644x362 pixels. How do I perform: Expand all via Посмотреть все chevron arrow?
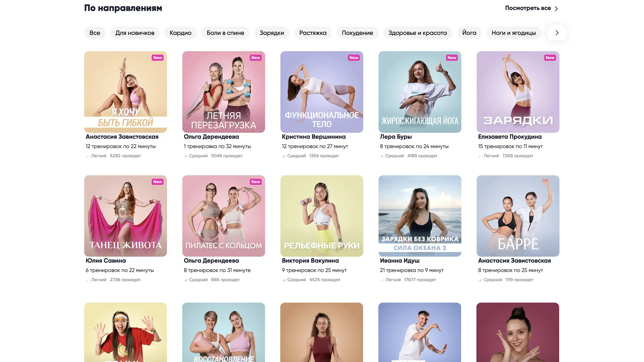point(556,8)
